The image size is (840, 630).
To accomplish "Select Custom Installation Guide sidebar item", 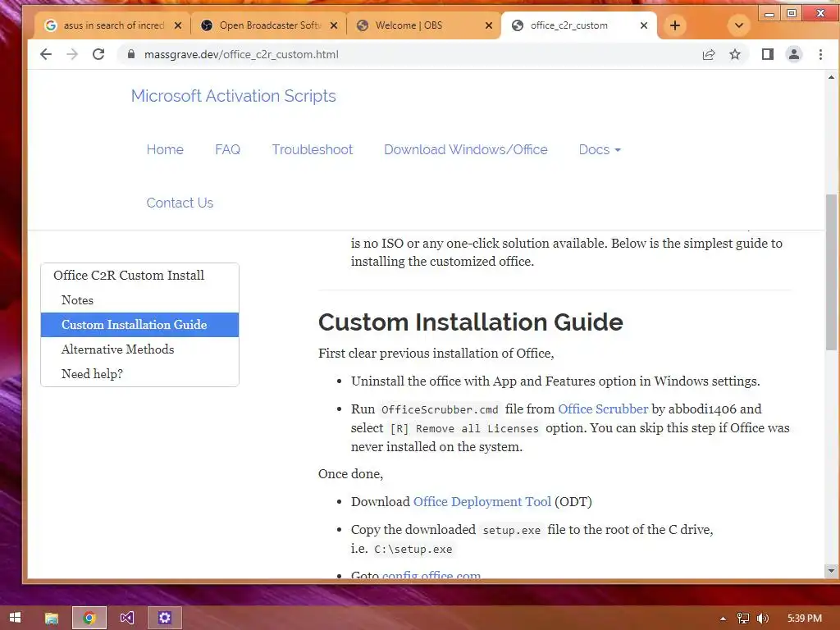I will [x=139, y=325].
